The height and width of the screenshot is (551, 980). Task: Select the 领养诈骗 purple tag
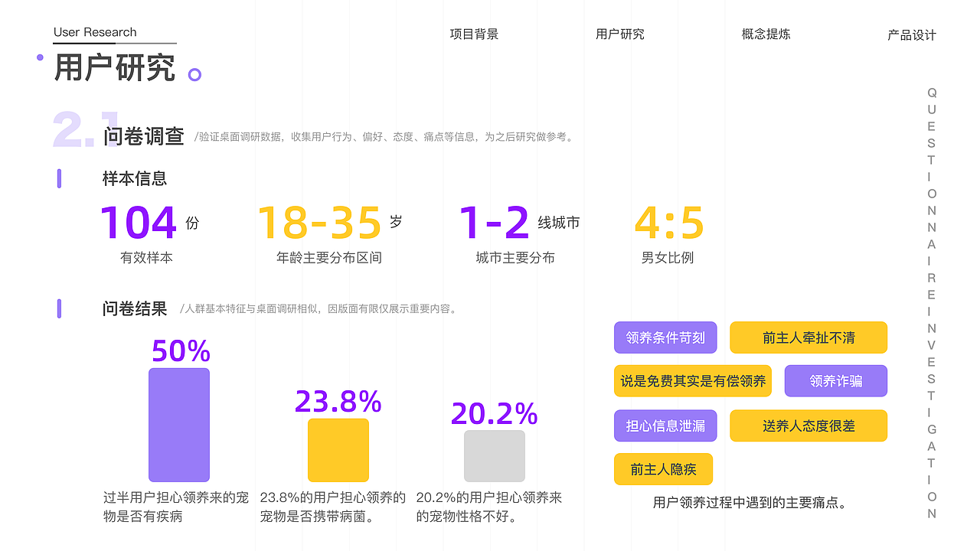click(835, 380)
